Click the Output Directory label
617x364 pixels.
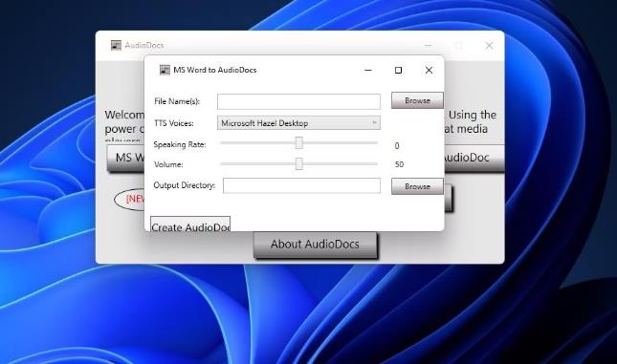click(x=185, y=185)
